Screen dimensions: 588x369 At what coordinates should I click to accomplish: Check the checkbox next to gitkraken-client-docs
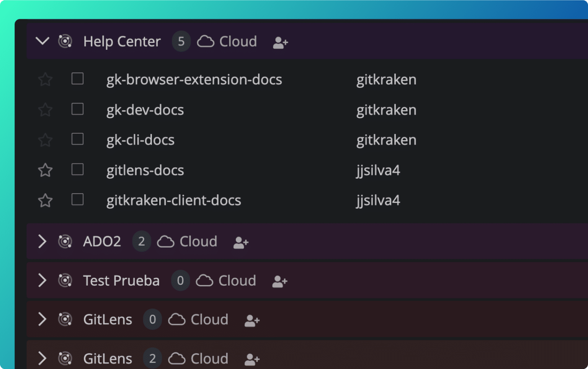pyautogui.click(x=77, y=199)
